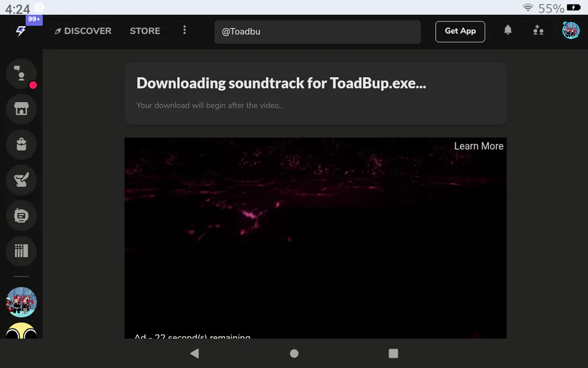Click Learn More on the video ad
588x368 pixels.
pyautogui.click(x=478, y=146)
